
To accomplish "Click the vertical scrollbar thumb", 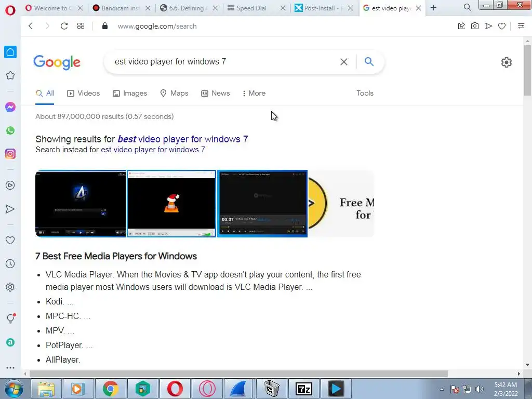I will tap(527, 70).
